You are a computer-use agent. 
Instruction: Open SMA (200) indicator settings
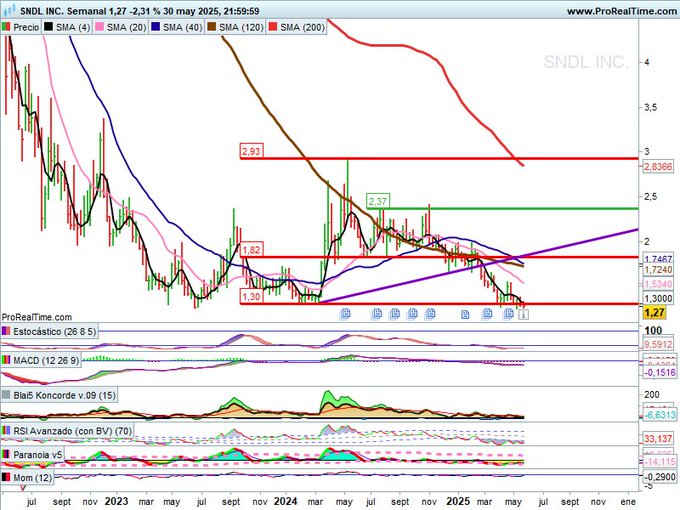[297, 27]
